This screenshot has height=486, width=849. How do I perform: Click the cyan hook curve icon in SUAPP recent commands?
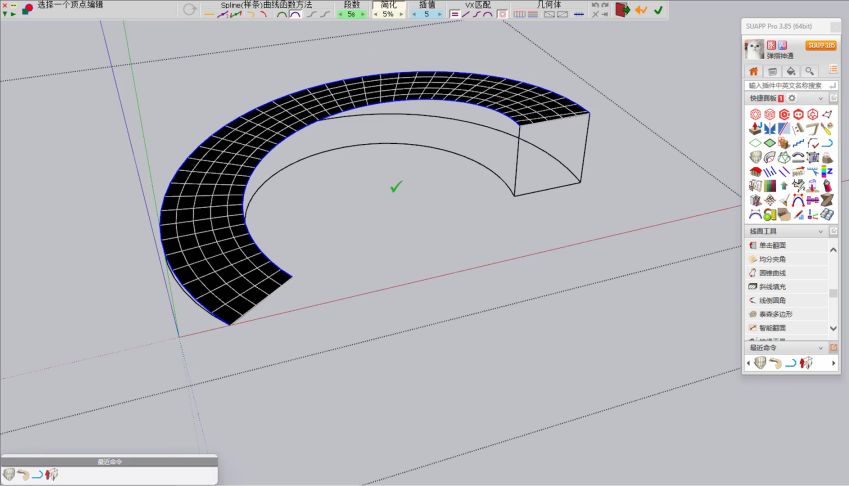pyautogui.click(x=791, y=363)
